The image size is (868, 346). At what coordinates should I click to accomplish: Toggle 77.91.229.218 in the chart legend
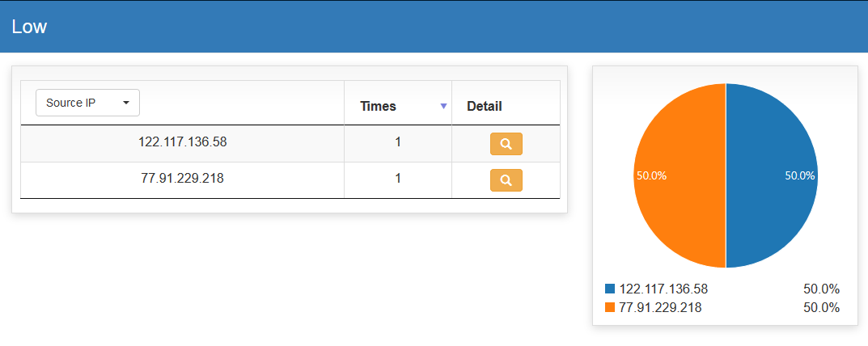click(660, 307)
